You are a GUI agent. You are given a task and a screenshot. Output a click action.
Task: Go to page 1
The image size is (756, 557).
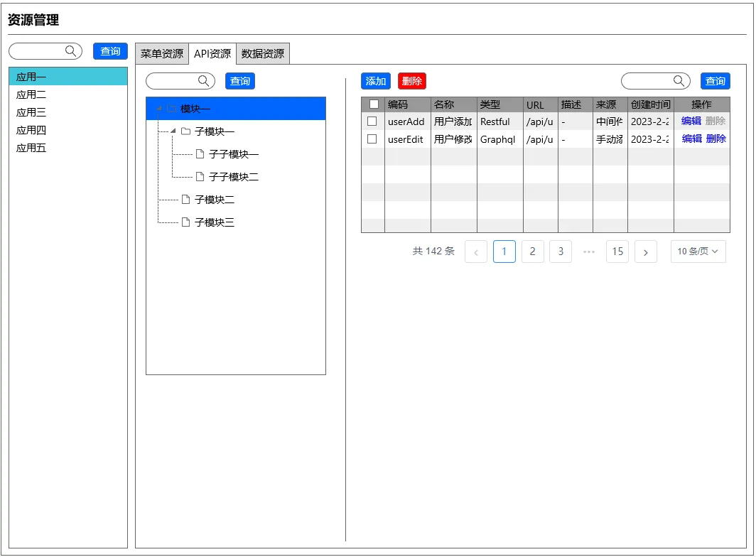coord(504,252)
